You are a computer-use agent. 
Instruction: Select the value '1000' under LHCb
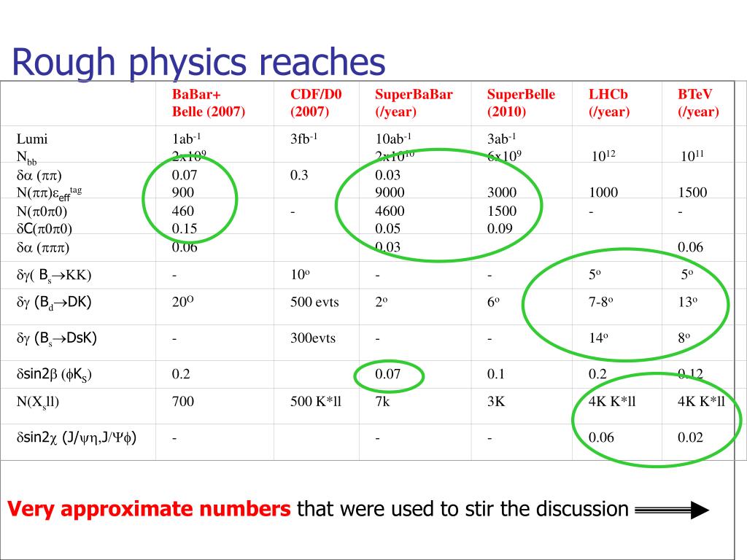pos(603,192)
